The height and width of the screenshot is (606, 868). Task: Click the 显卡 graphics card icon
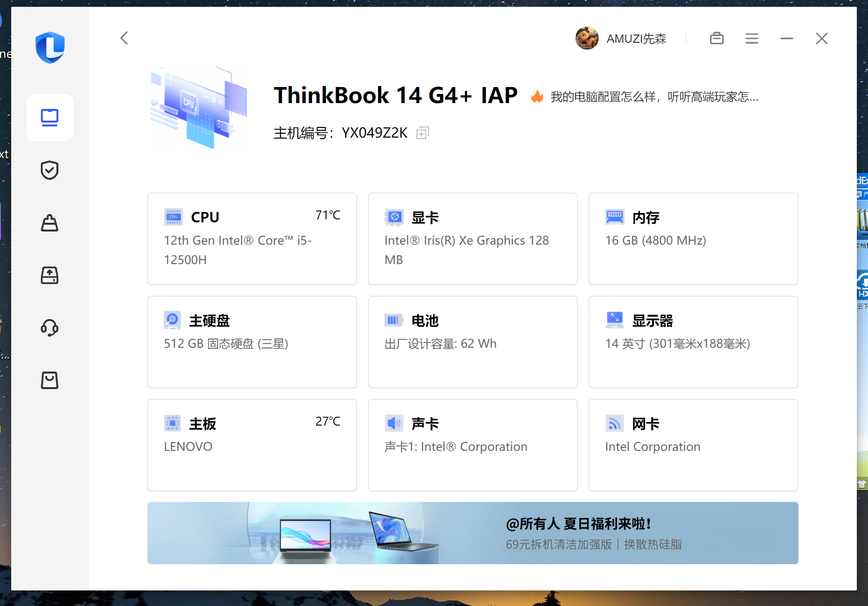[394, 217]
